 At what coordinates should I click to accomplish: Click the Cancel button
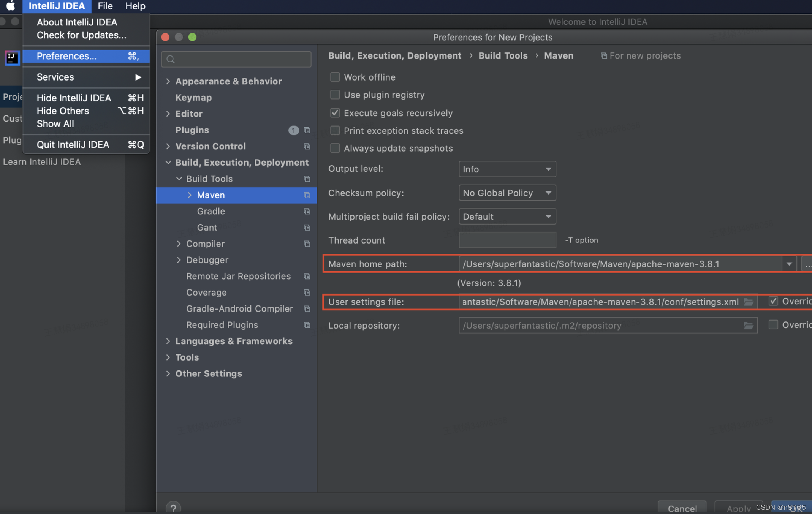(682, 508)
